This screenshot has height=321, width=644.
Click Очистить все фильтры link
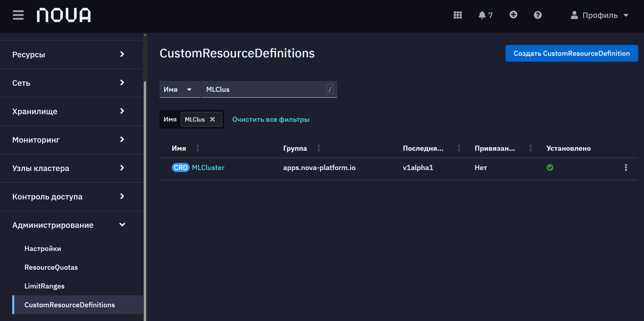point(271,119)
